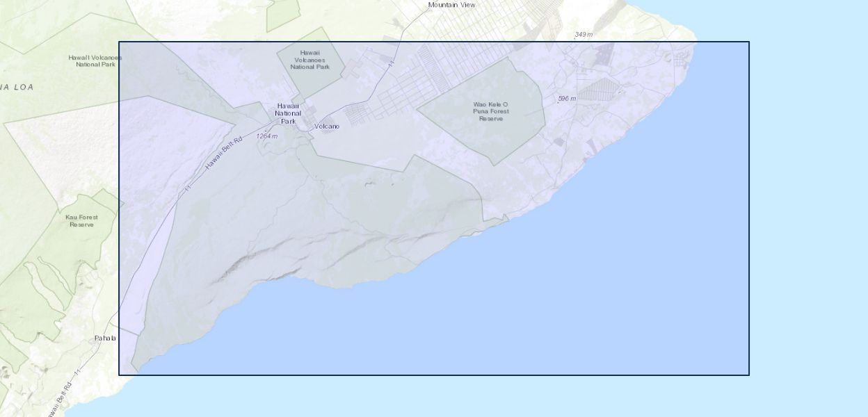This screenshot has height=417, width=868.
Task: Click the 596 m elevation marker
Action: pyautogui.click(x=567, y=99)
